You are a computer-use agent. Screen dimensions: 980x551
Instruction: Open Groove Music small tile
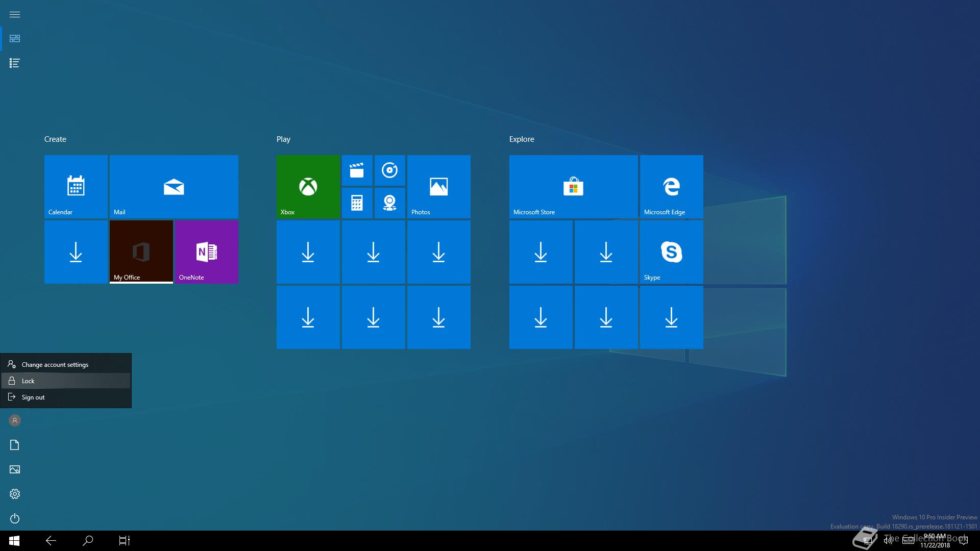(x=390, y=170)
